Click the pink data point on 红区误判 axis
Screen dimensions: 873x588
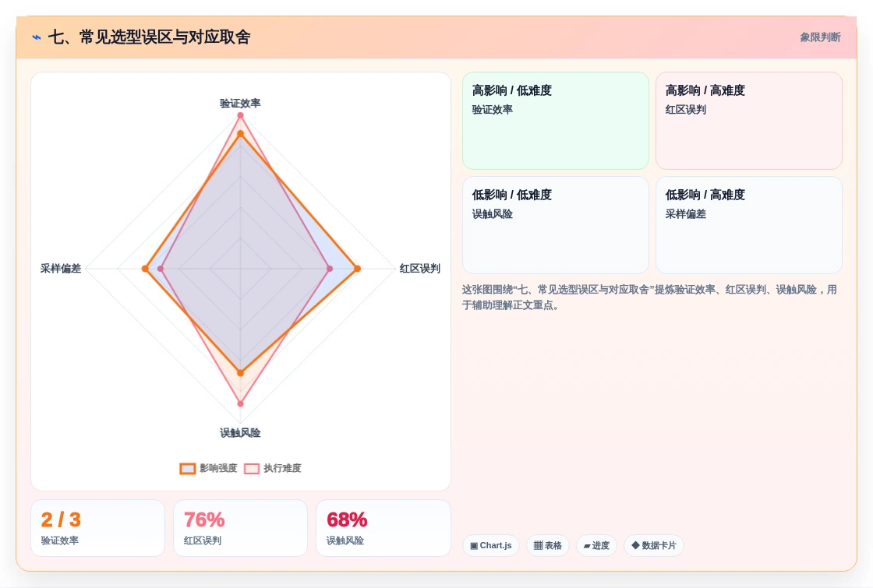(x=330, y=269)
